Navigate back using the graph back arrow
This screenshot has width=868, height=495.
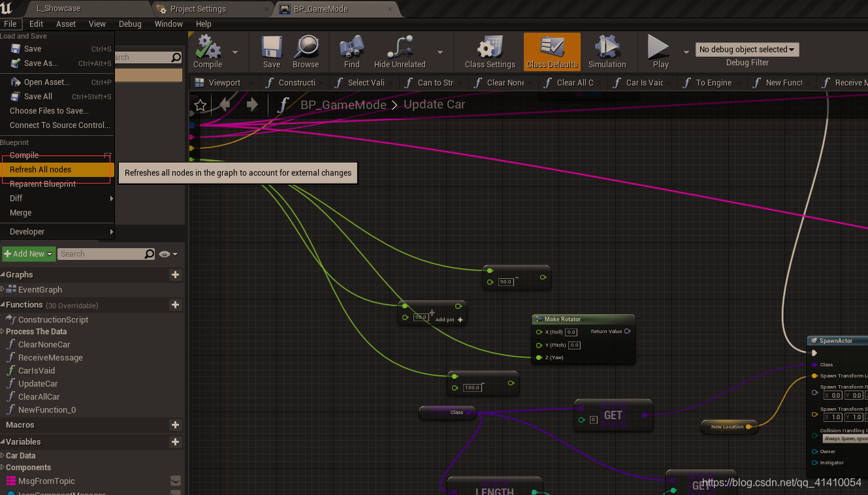coord(223,104)
